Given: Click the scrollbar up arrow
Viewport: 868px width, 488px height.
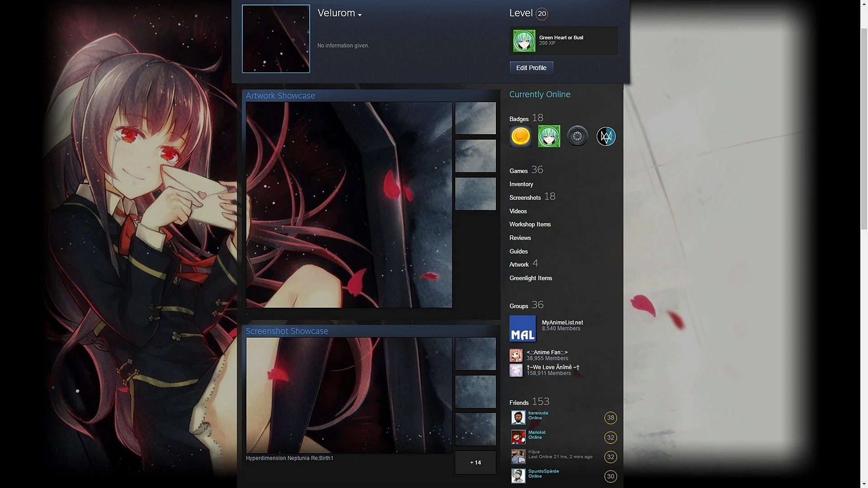Looking at the screenshot, I should [864, 4].
